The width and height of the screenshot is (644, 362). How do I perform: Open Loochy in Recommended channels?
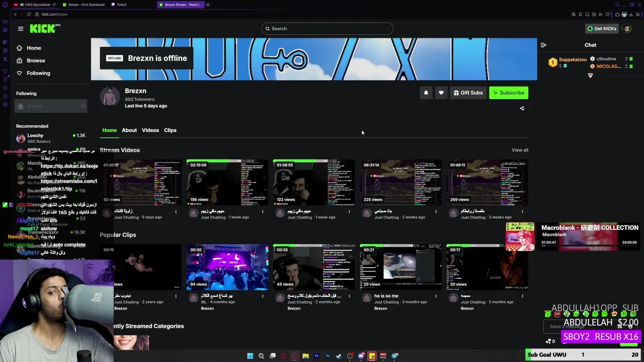coord(50,138)
